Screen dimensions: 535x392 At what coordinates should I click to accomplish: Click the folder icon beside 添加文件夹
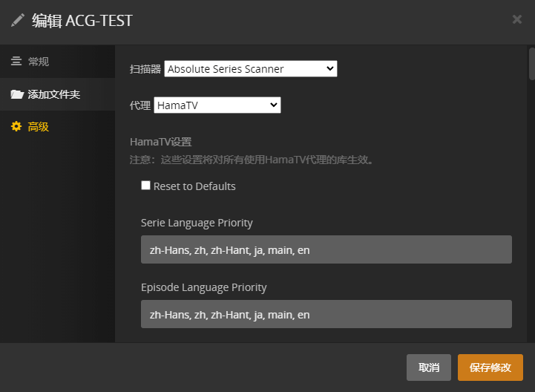pos(16,94)
